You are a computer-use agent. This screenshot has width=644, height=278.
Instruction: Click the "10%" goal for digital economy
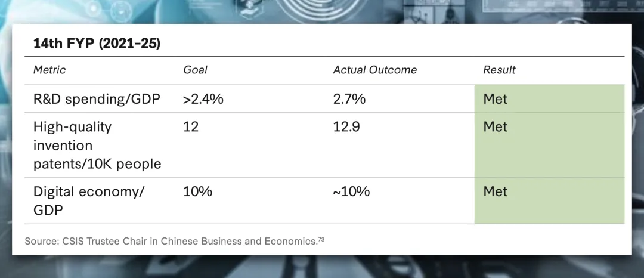(x=197, y=192)
